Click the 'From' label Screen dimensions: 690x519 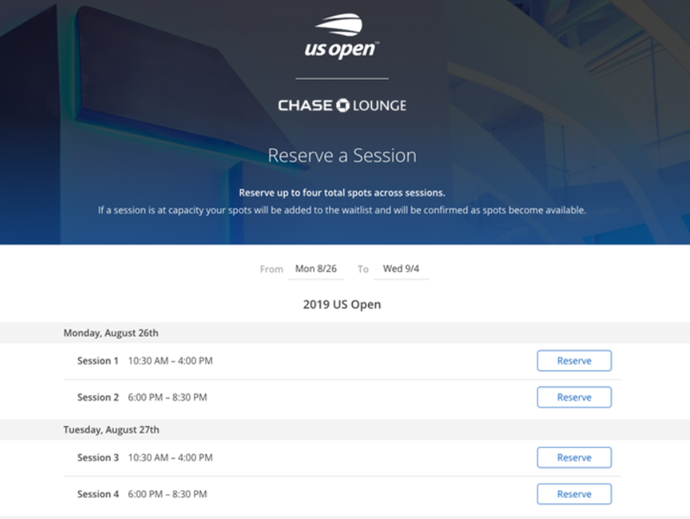(272, 269)
